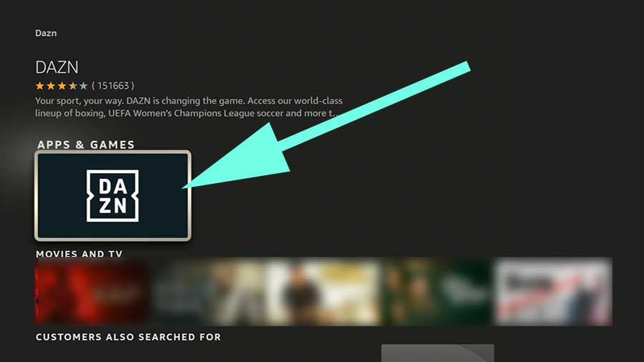Select the second blurred movie thumbnail
Viewport: 644px width, 362px height.
point(208,291)
